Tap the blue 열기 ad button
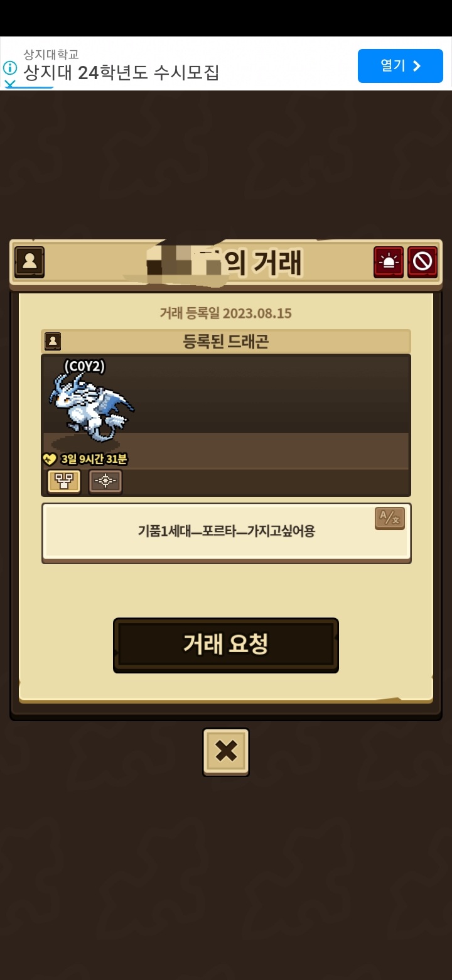 click(x=401, y=66)
